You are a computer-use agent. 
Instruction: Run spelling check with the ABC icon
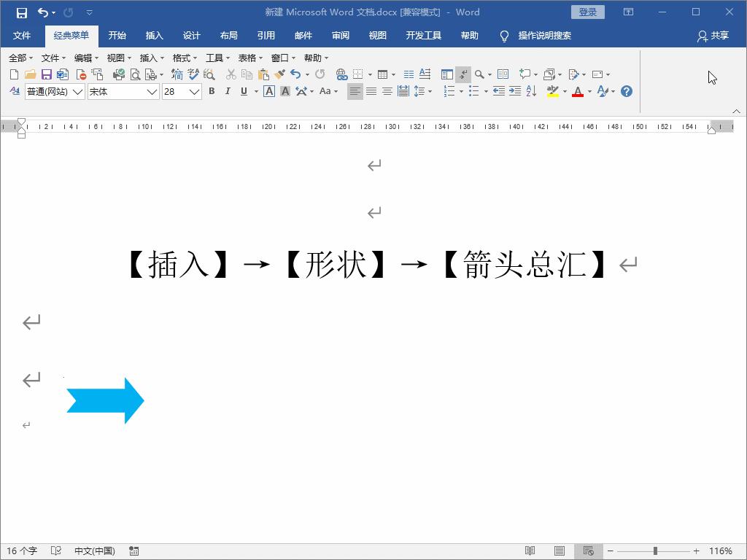193,74
